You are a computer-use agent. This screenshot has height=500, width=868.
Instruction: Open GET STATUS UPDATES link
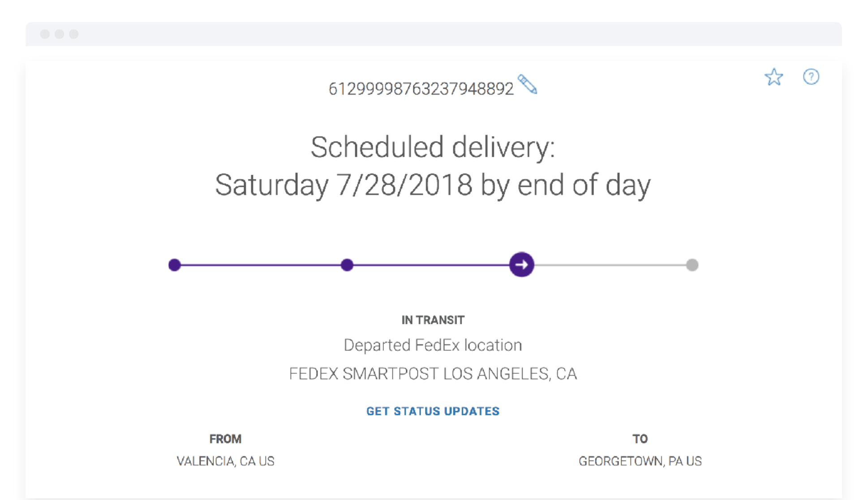coord(433,411)
